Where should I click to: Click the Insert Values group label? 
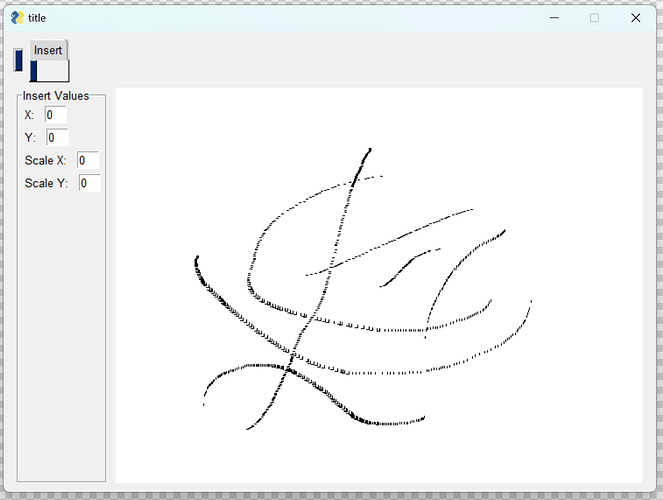pos(56,96)
